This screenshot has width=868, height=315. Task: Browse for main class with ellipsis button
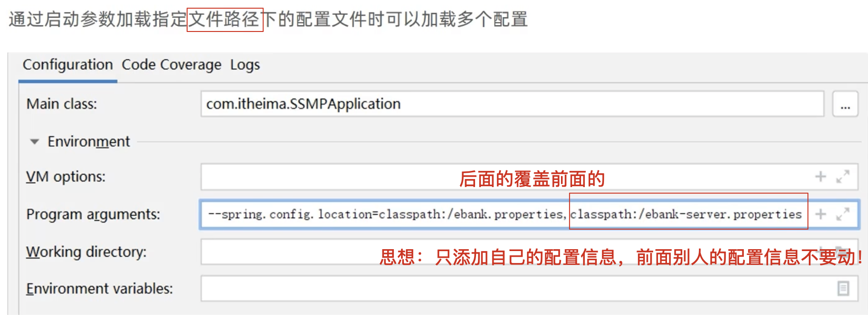(845, 104)
